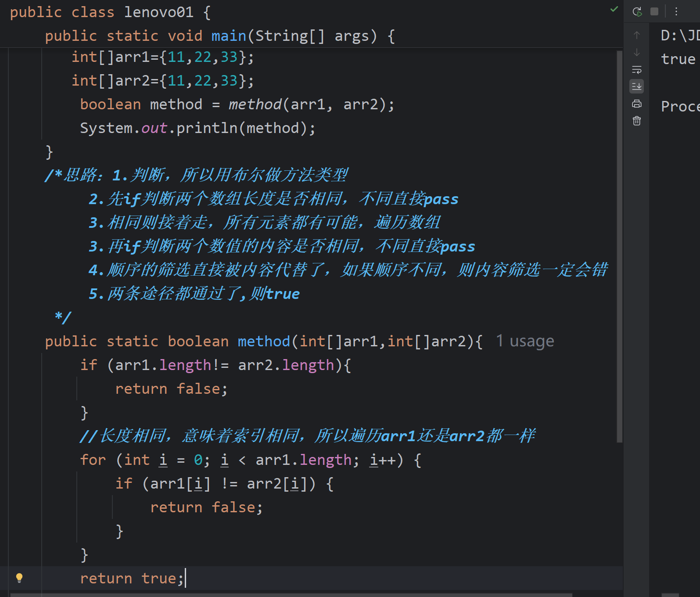Click the trash icon to clear console
This screenshot has width=700, height=597.
pos(637,121)
